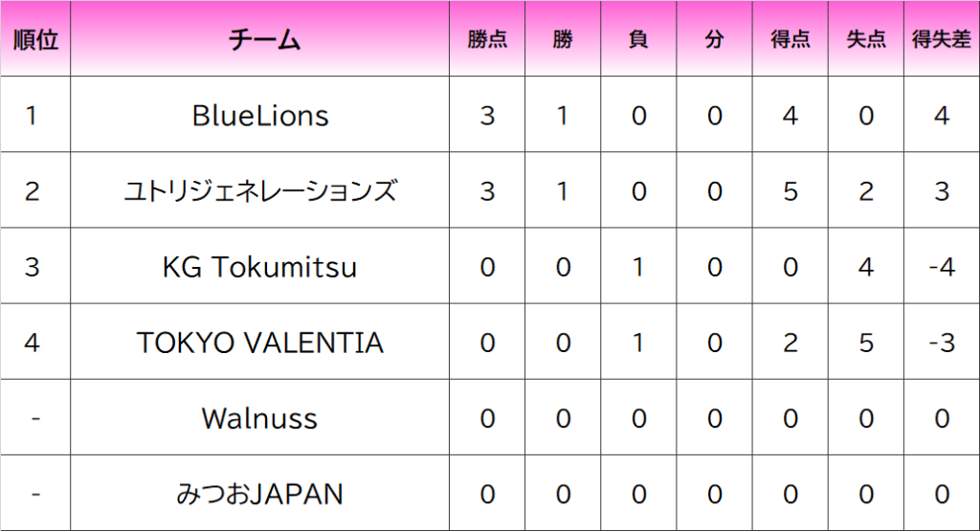Viewport: 980px width, 531px height.
Task: Click the 得点 column header
Action: point(790,39)
